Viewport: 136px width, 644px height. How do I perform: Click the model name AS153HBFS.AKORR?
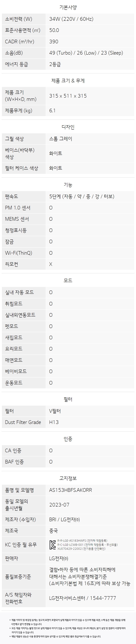[71, 490]
